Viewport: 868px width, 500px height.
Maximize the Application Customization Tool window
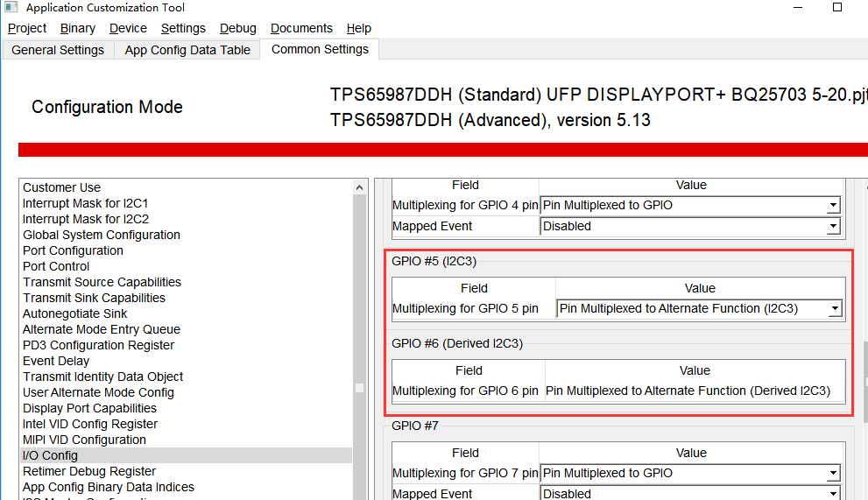pyautogui.click(x=837, y=7)
